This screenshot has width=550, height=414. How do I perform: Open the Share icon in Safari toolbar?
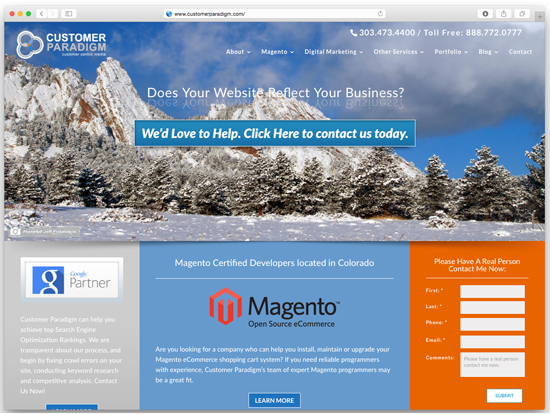(504, 14)
